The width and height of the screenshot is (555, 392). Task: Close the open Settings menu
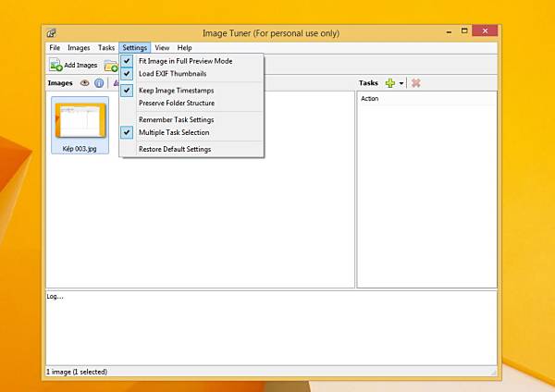(134, 48)
